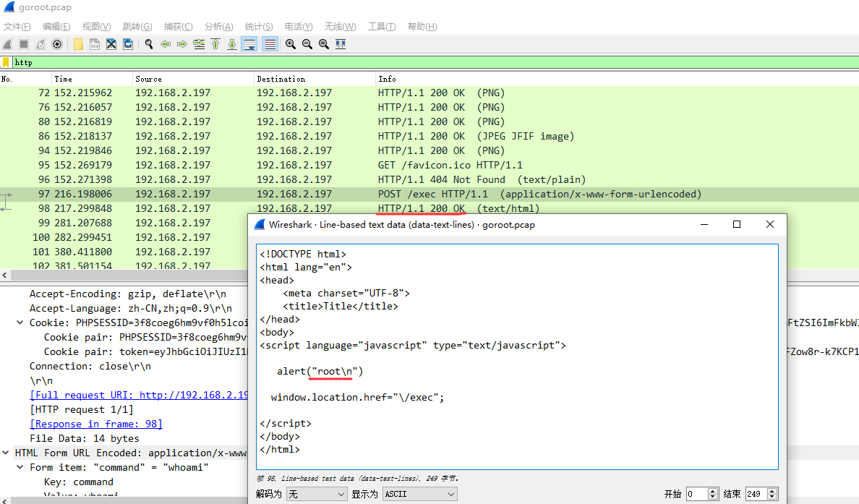Screen dimensions: 859x504
Task: Open the 分析(A) menu
Action: [218, 26]
